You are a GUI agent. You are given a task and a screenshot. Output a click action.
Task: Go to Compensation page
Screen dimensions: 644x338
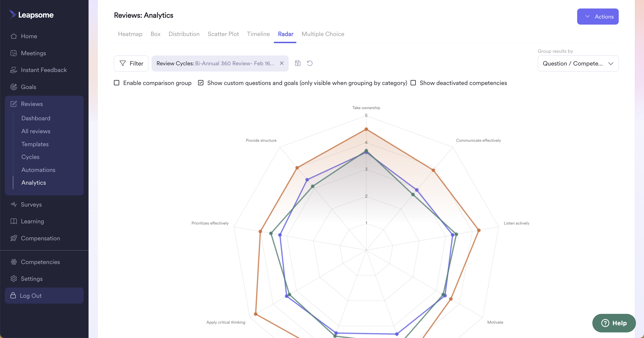point(40,238)
